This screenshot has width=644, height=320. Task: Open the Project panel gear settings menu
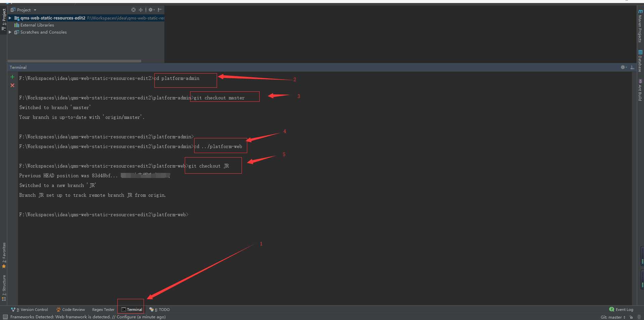click(x=151, y=10)
